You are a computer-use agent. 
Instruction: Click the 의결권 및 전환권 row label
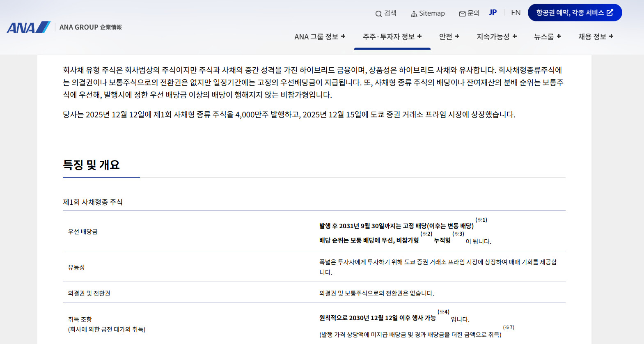click(89, 293)
